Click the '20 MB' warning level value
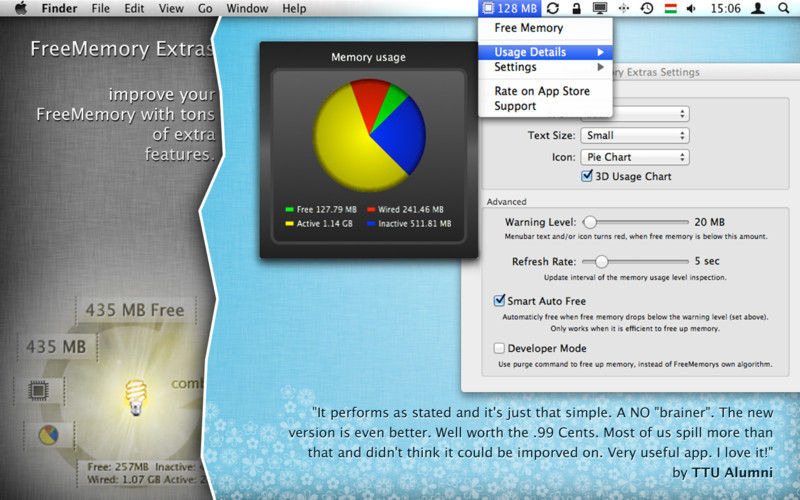800x500 pixels. coord(709,222)
